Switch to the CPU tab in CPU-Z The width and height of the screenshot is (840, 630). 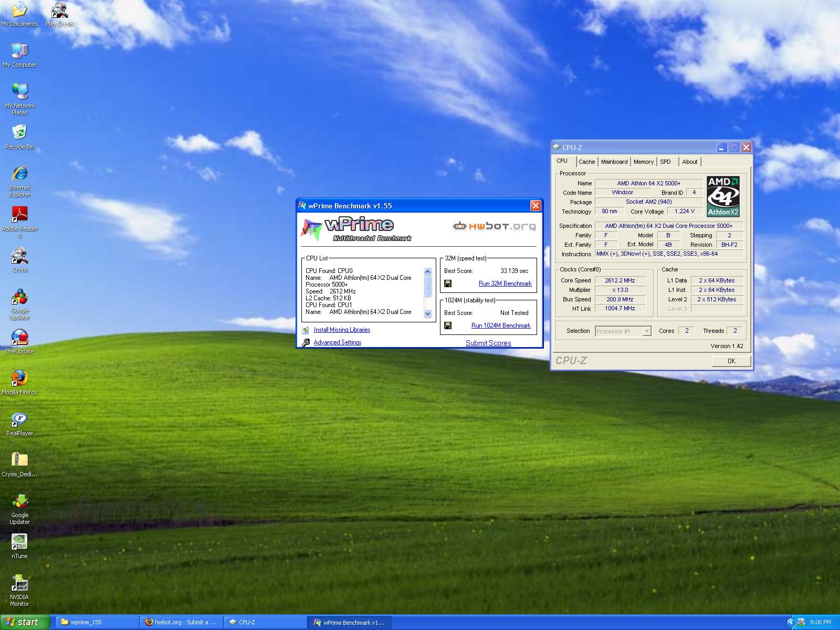click(x=562, y=161)
